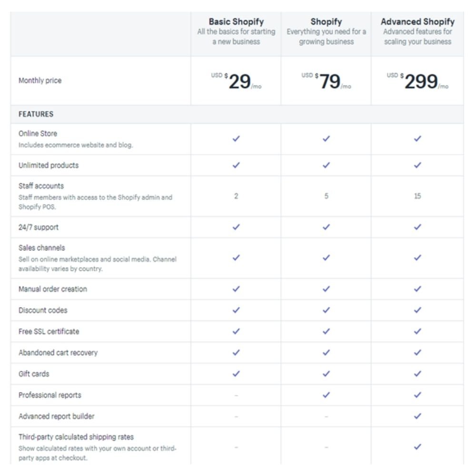Screen dimensions: 476x476
Task: Click the Advanced Shopify checkmark for Abandoned cart recovery
Action: click(417, 352)
